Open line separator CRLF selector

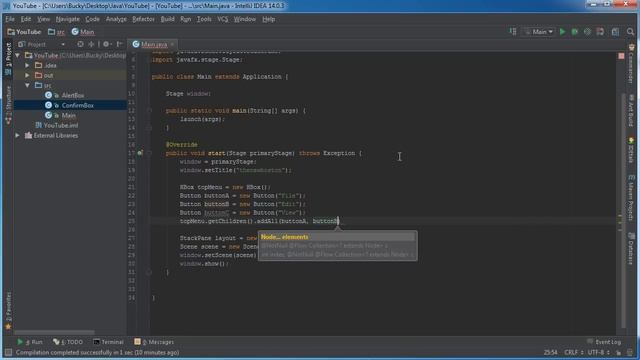coord(573,352)
